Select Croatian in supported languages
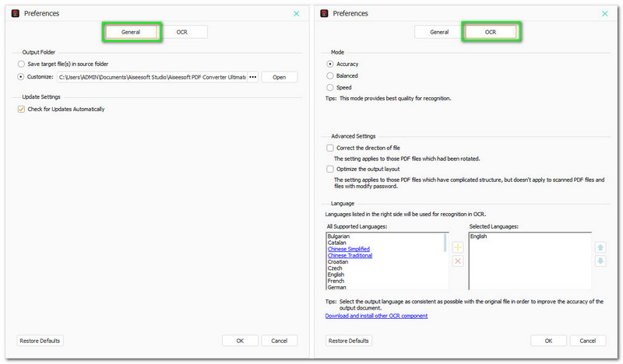Screen dimensions: 623x364 [338, 261]
